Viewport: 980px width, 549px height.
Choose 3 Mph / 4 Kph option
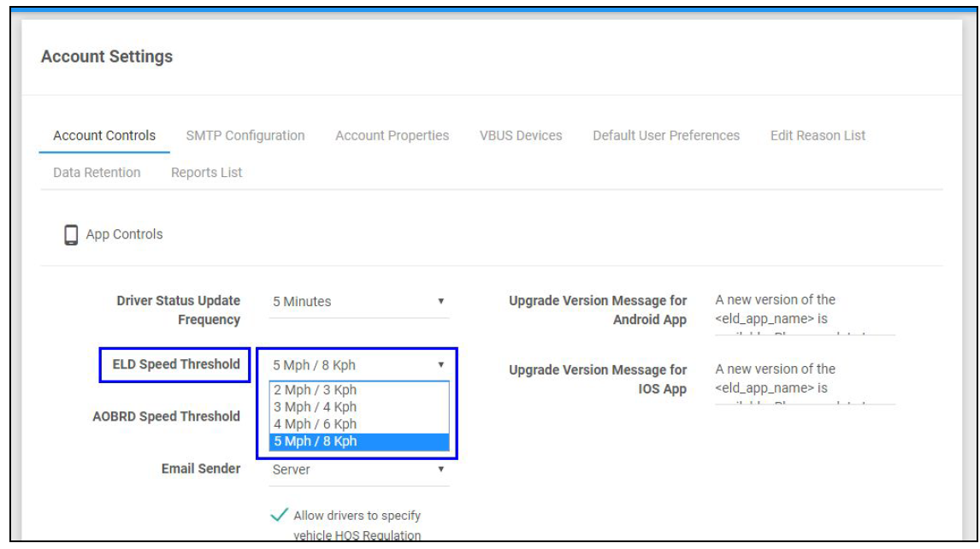click(315, 407)
